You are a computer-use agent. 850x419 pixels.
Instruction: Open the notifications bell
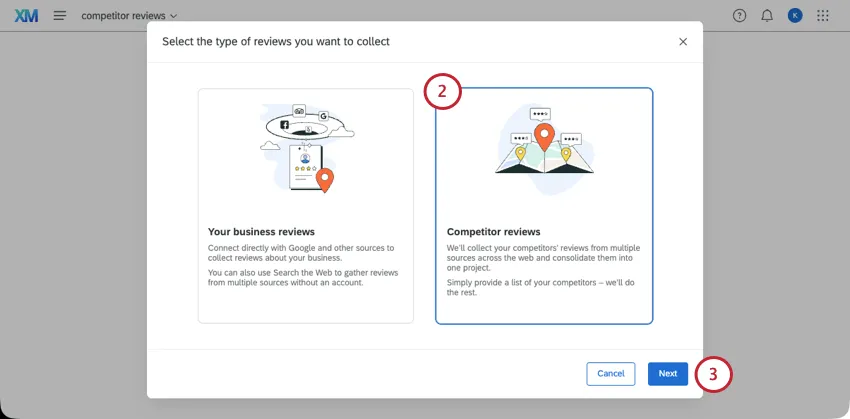click(767, 16)
